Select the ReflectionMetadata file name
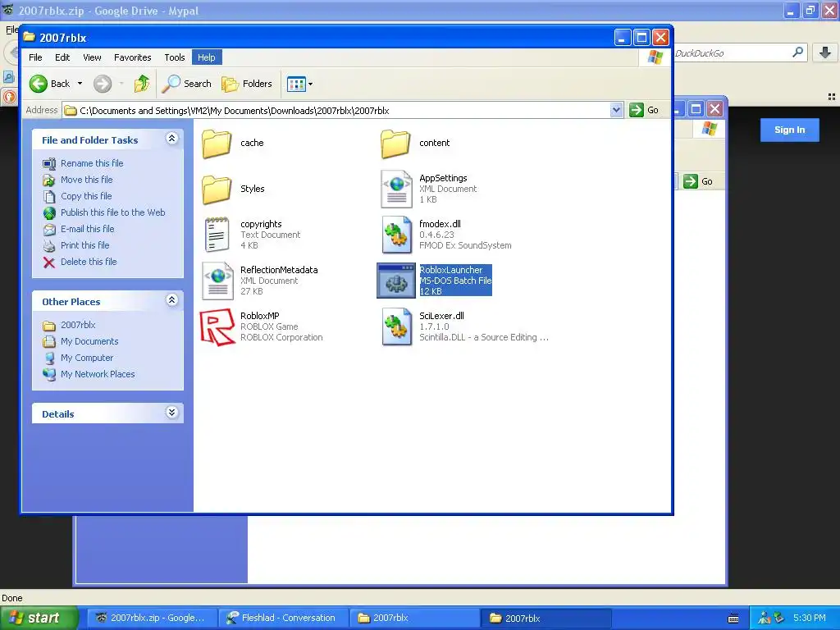The height and width of the screenshot is (630, 840). click(x=279, y=270)
